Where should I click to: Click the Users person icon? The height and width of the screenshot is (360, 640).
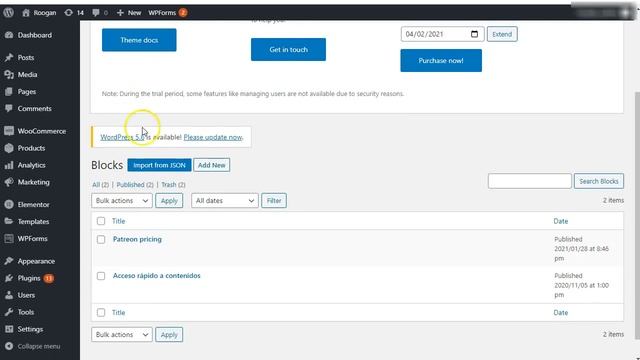pos(9,295)
